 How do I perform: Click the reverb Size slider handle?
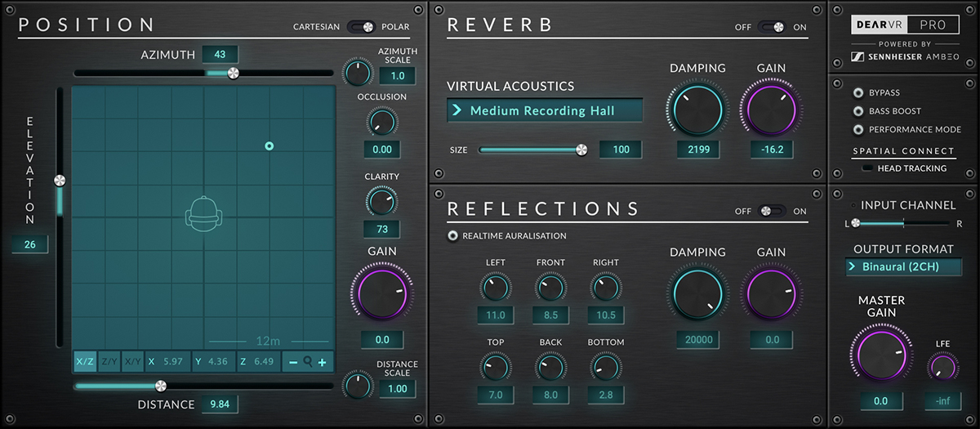coord(581,150)
